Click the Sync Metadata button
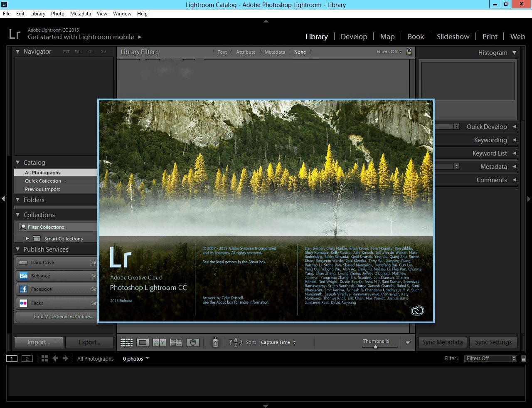This screenshot has width=532, height=408. (x=443, y=342)
